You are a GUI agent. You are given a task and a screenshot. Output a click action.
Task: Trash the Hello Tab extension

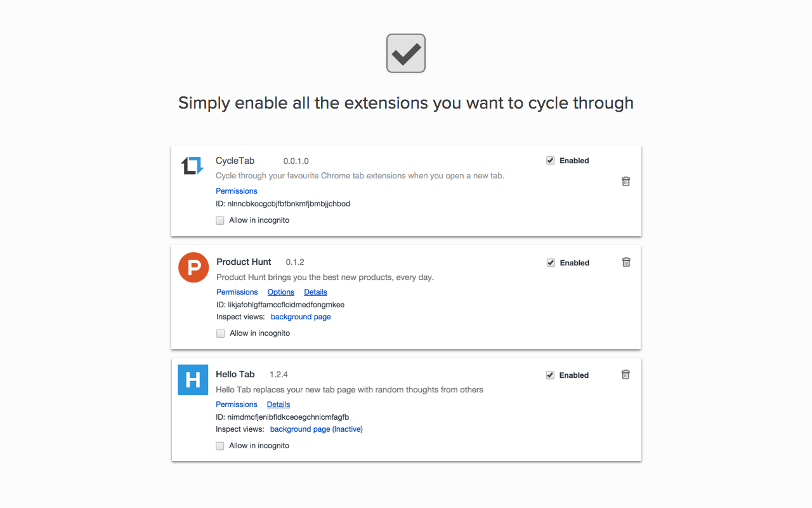pyautogui.click(x=625, y=375)
